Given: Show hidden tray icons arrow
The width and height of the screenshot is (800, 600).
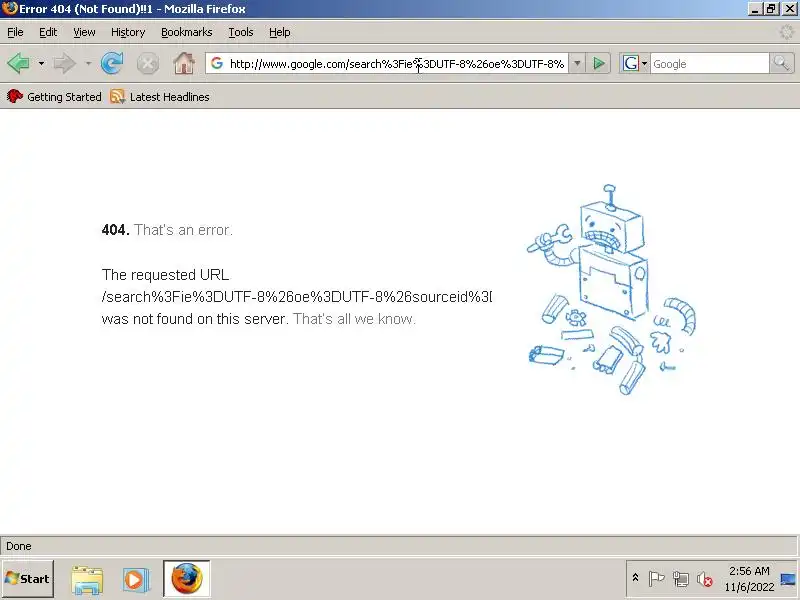Looking at the screenshot, I should (x=636, y=578).
